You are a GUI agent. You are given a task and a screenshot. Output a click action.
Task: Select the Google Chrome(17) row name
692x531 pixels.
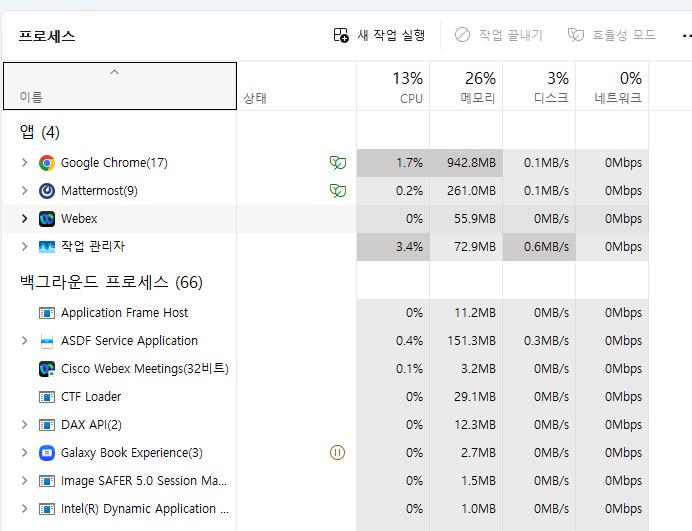(x=114, y=163)
